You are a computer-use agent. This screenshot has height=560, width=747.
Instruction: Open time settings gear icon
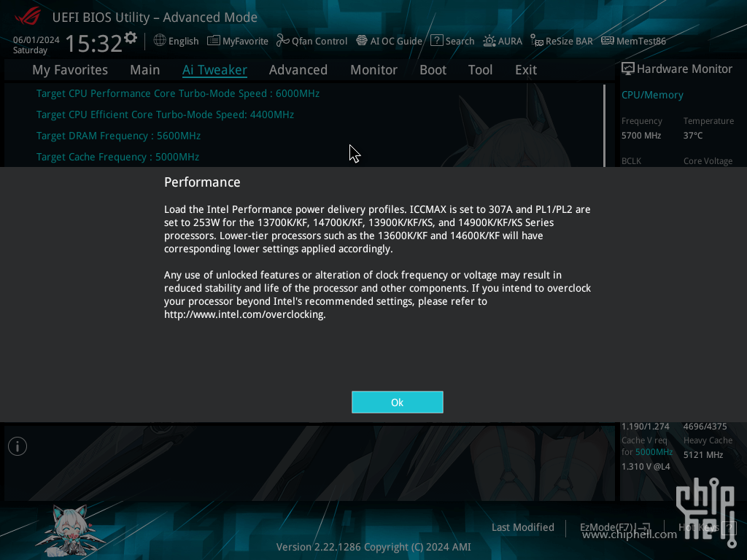pyautogui.click(x=131, y=38)
